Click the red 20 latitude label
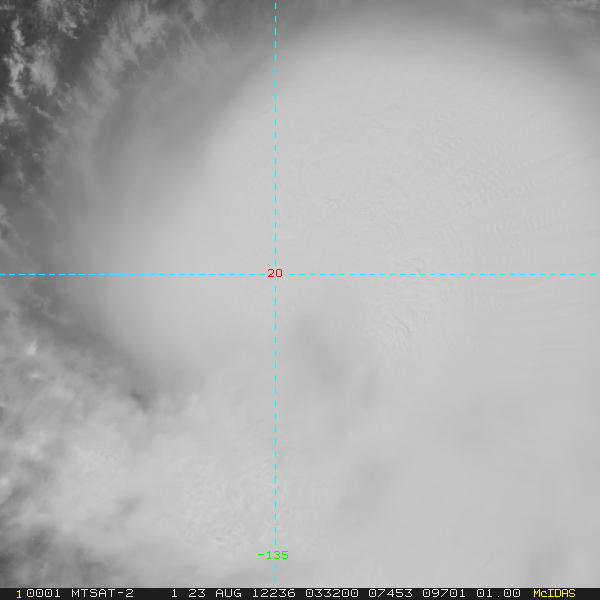Viewport: 600px width, 600px height. pos(275,273)
